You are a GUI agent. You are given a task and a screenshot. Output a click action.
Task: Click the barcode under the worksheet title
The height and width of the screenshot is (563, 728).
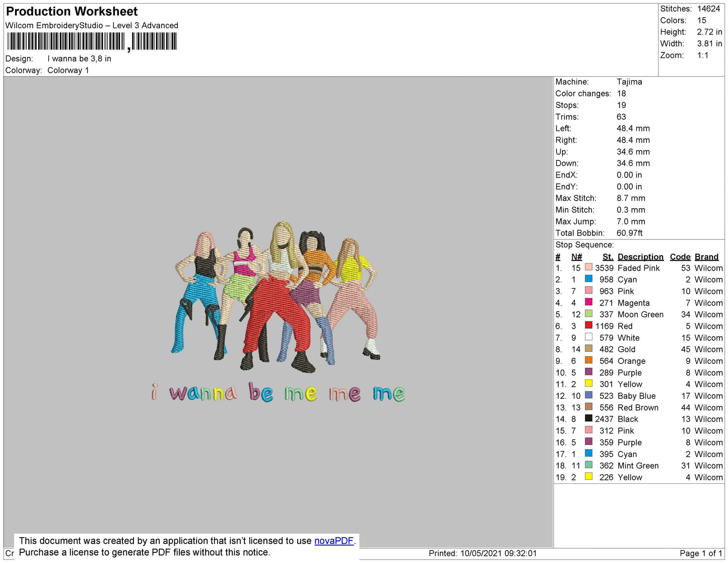pyautogui.click(x=92, y=42)
